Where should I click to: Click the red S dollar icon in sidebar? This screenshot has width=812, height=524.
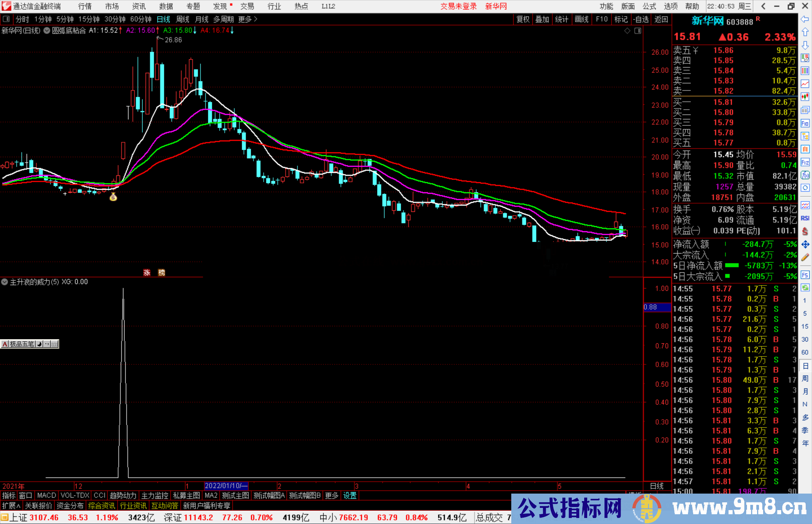click(x=805, y=231)
